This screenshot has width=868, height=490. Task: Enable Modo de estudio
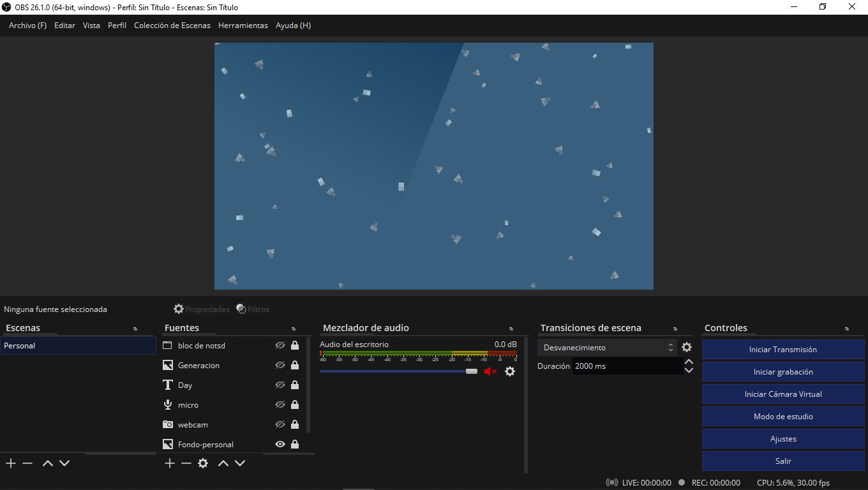point(783,417)
